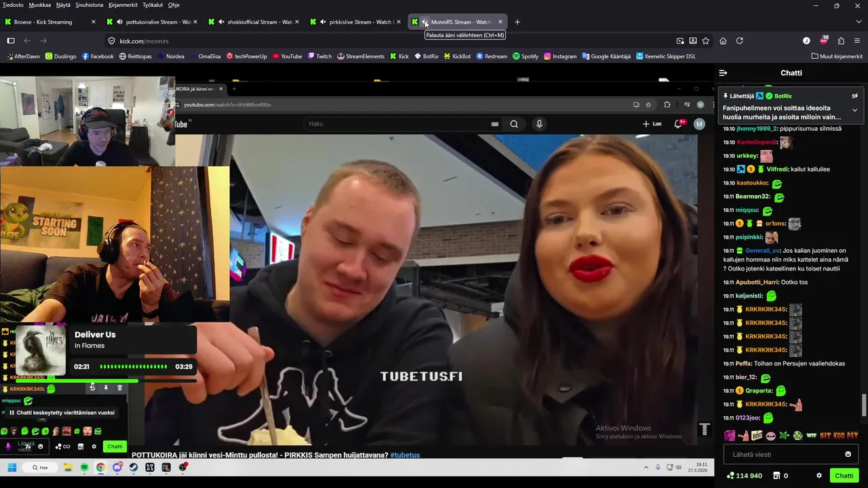Open the channel shop icon showing 0
The width and height of the screenshot is (868, 488).
coord(780,476)
